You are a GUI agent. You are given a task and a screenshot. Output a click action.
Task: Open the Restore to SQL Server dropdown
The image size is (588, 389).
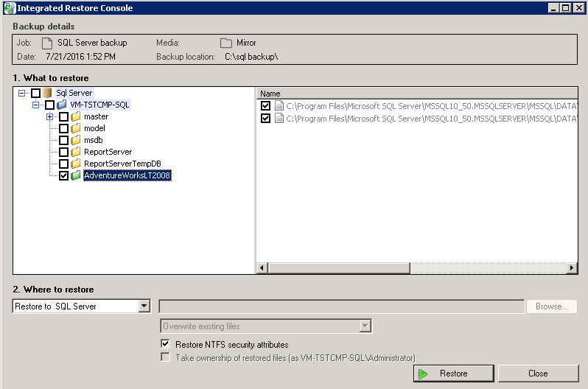click(x=144, y=306)
